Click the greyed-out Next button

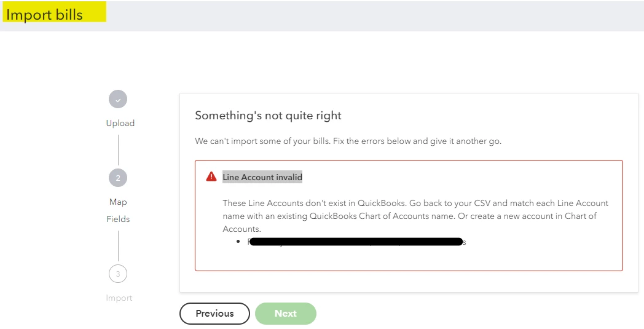[x=286, y=314]
